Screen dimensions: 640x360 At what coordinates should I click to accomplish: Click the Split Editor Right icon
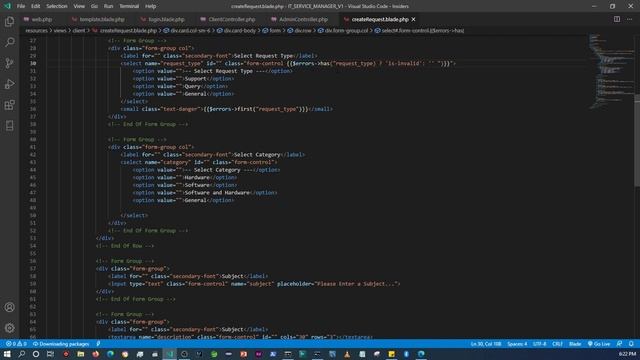[617, 19]
